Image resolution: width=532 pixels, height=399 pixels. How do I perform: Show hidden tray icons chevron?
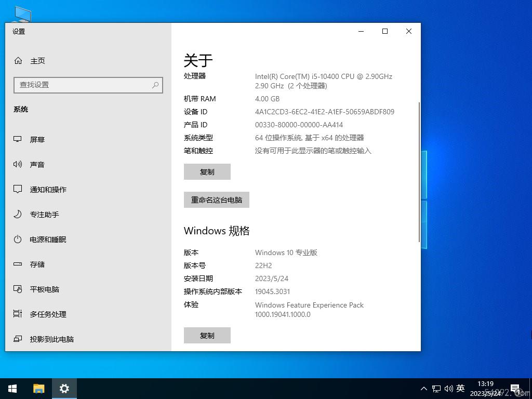coord(424,389)
